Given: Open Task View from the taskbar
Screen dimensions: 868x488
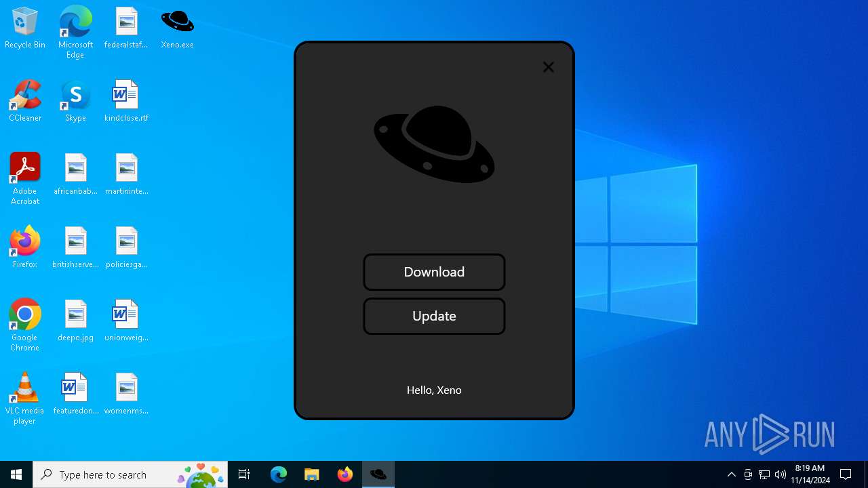Looking at the screenshot, I should click(244, 474).
